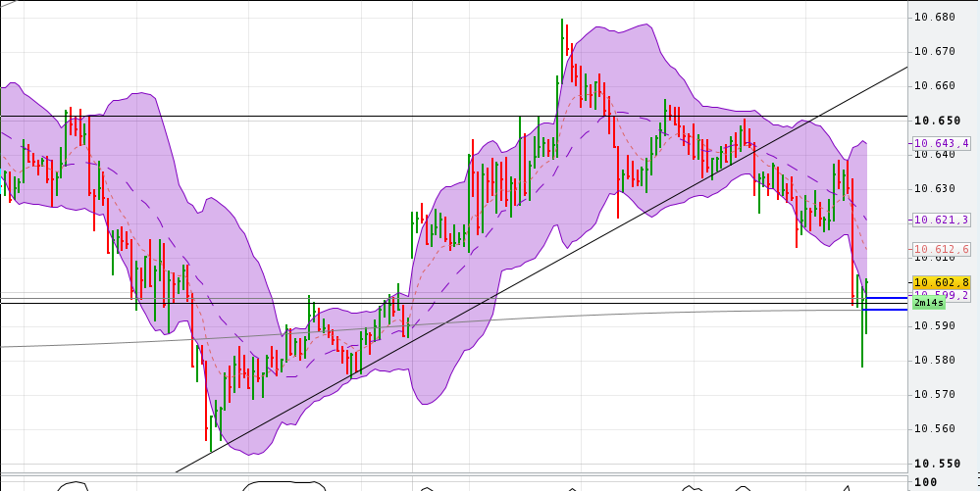The height and width of the screenshot is (491, 980).
Task: Click the 10.660 price axis label
Action: (934, 85)
